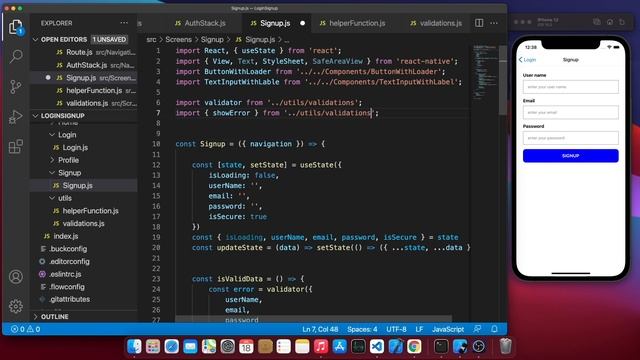This screenshot has height=360, width=640.
Task: Open the Source Control view
Action: pos(16,87)
